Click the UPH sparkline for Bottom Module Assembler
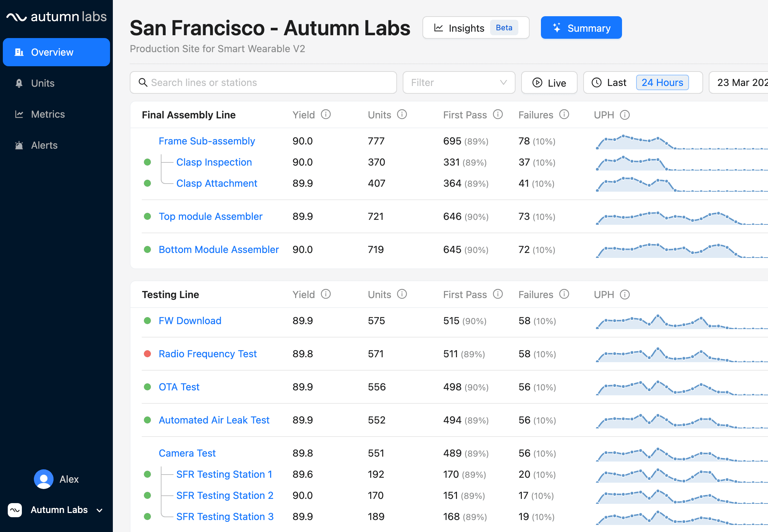 point(681,250)
